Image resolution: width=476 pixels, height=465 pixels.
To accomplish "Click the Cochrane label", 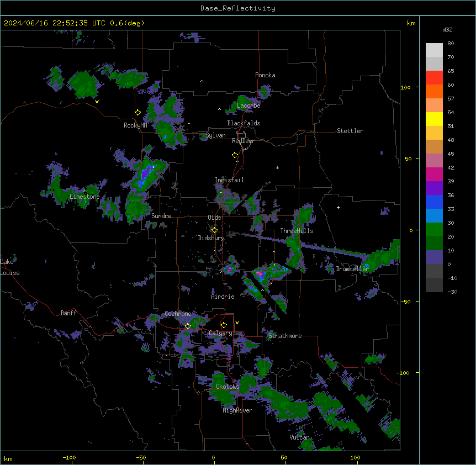I will pyautogui.click(x=178, y=314).
